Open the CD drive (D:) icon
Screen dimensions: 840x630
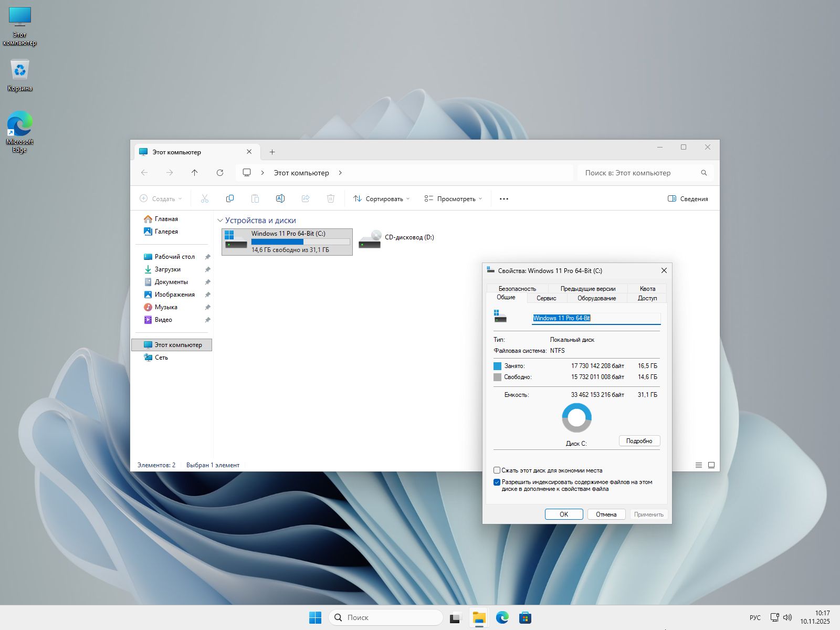(x=370, y=239)
